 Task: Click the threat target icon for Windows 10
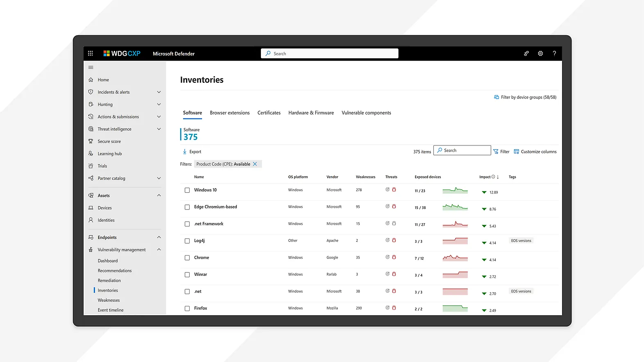(x=388, y=189)
